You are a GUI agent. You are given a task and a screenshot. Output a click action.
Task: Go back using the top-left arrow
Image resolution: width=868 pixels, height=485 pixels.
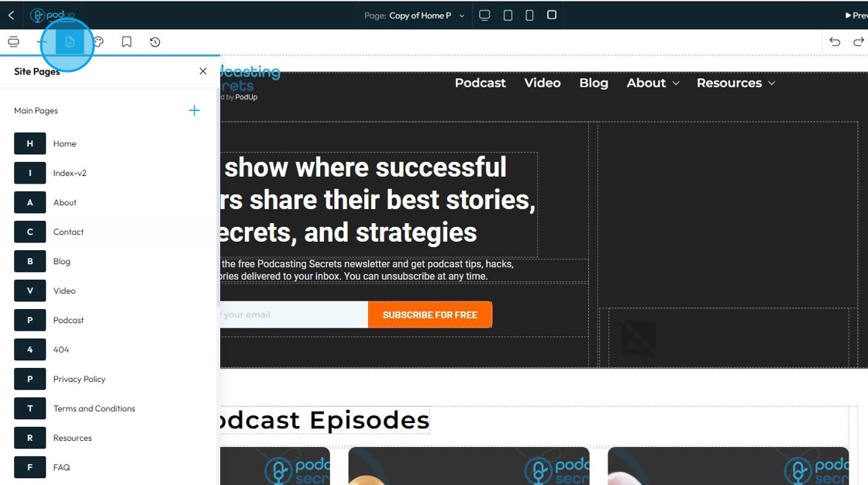(11, 15)
